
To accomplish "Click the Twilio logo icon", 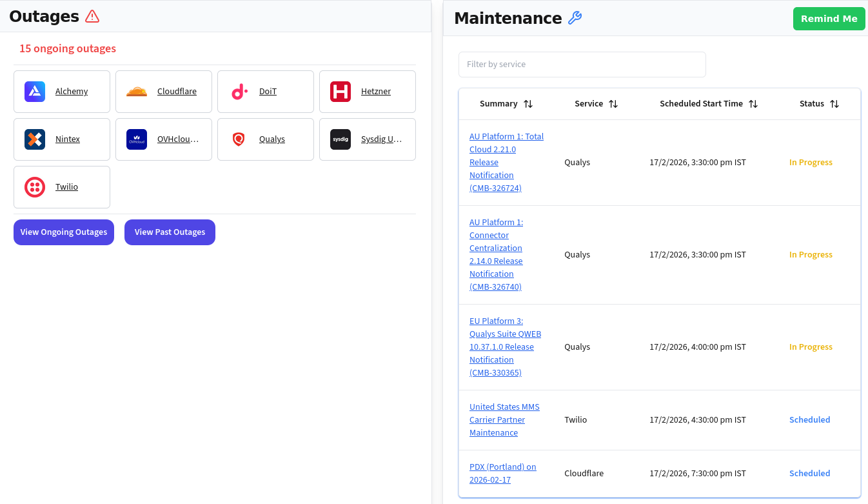I will pyautogui.click(x=35, y=187).
